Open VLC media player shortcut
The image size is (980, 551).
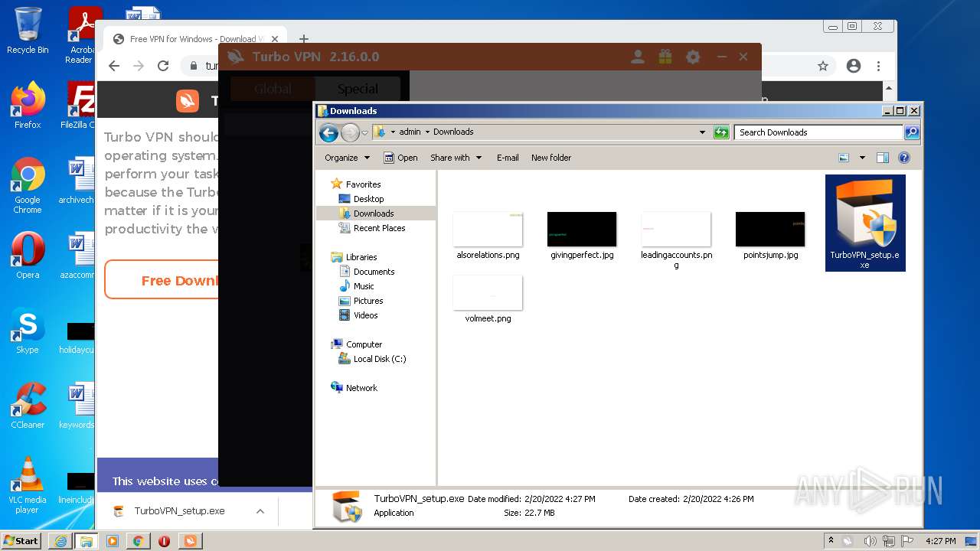point(28,485)
